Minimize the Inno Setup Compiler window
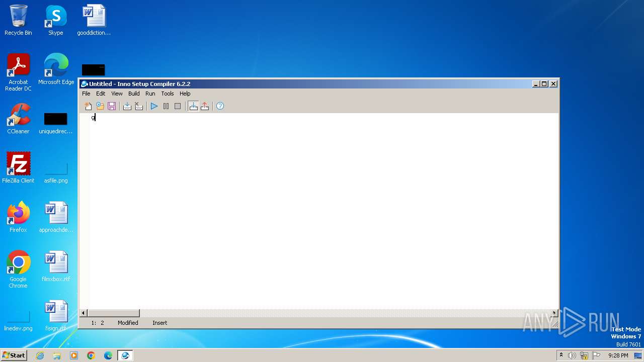Screen dimensions: 644x362 coord(536,84)
